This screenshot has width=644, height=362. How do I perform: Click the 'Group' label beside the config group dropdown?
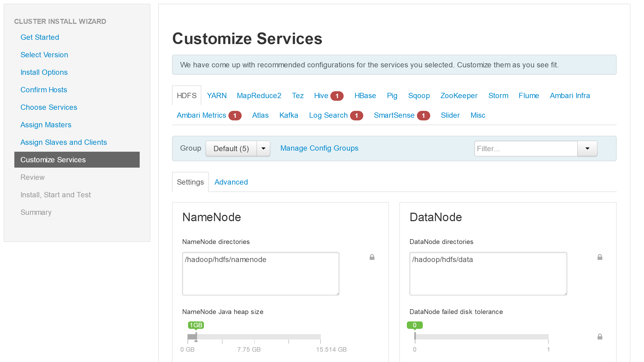click(x=191, y=148)
